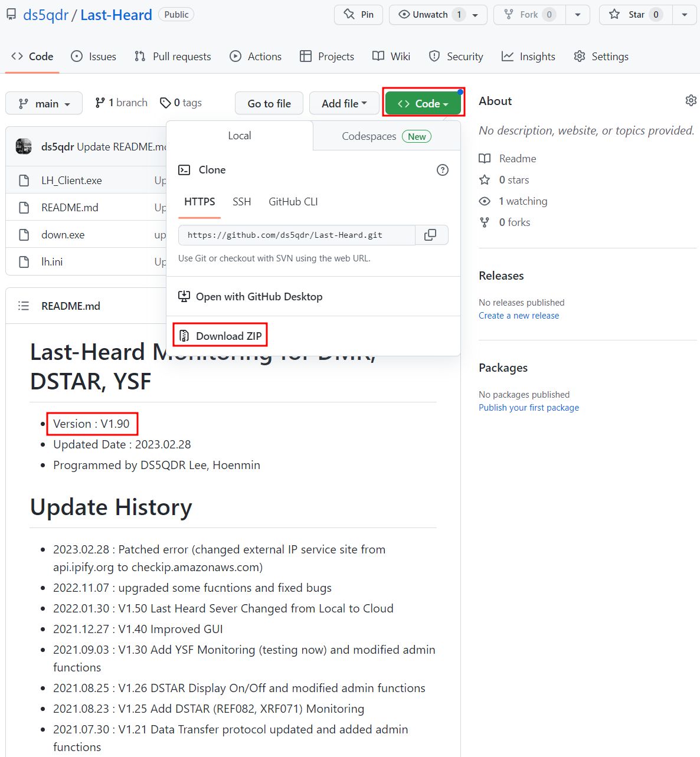Click the ds5qdr avatar in commit row
Image resolution: width=700 pixels, height=757 pixels.
[24, 146]
